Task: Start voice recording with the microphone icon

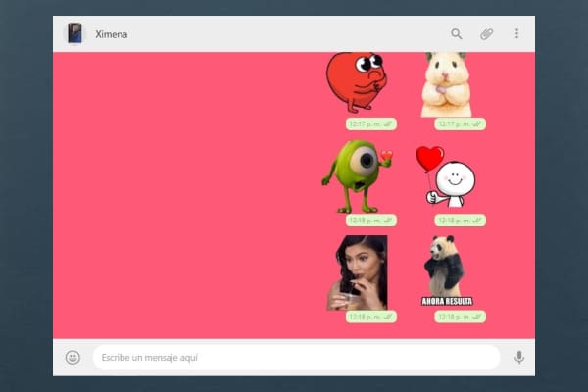Action: pos(519,357)
